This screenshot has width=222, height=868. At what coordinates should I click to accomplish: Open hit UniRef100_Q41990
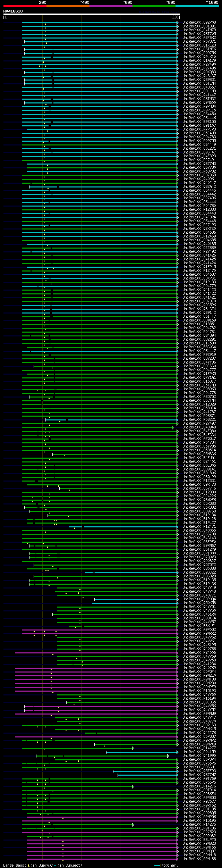pos(199,756)
